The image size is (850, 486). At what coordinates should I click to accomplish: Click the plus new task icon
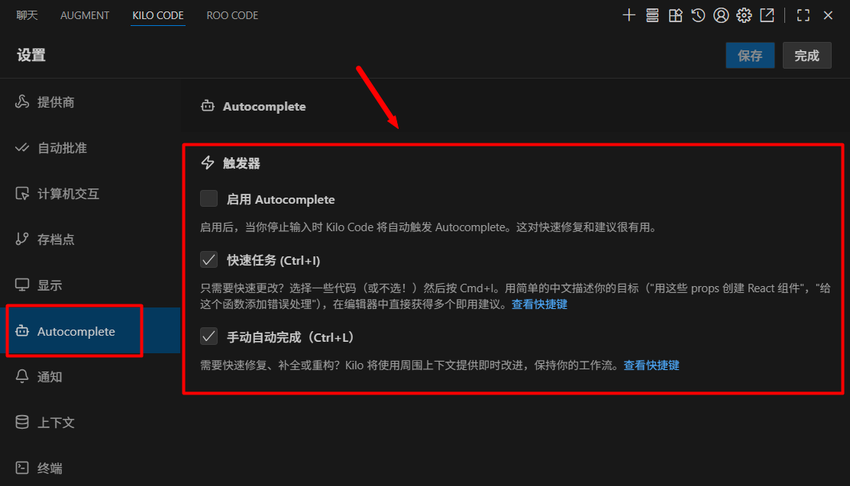pyautogui.click(x=629, y=15)
